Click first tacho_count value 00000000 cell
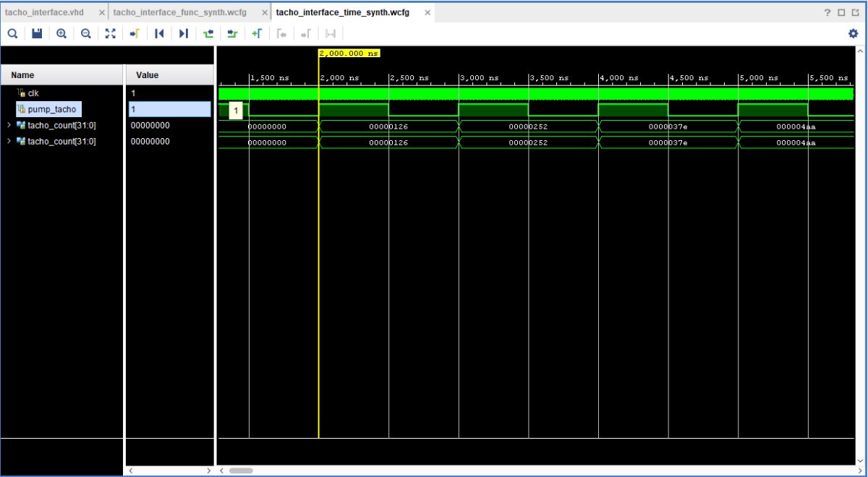The image size is (868, 477). 170,125
